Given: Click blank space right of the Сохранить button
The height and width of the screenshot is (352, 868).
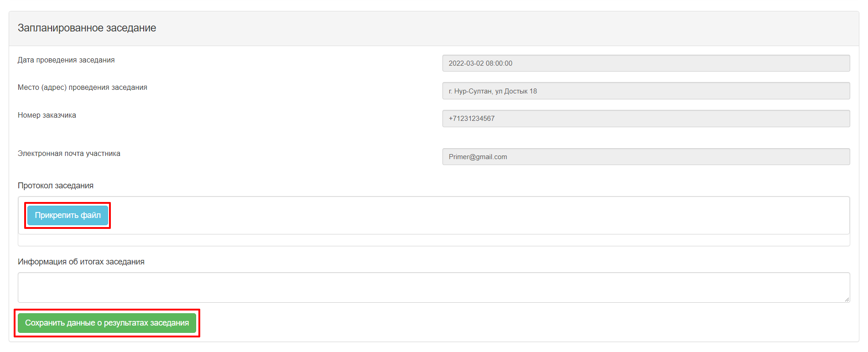Looking at the screenshot, I should pyautogui.click(x=525, y=323).
